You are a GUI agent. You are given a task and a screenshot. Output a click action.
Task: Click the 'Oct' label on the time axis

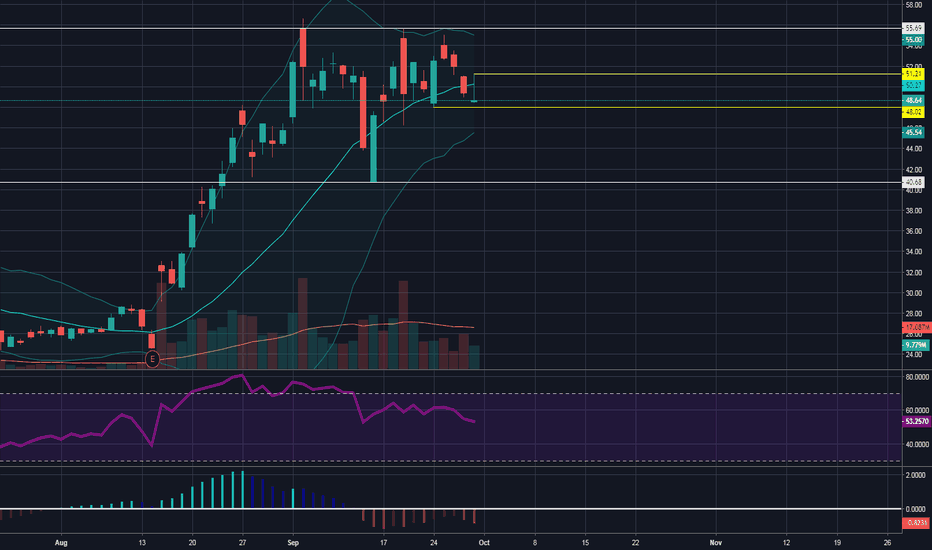484,542
